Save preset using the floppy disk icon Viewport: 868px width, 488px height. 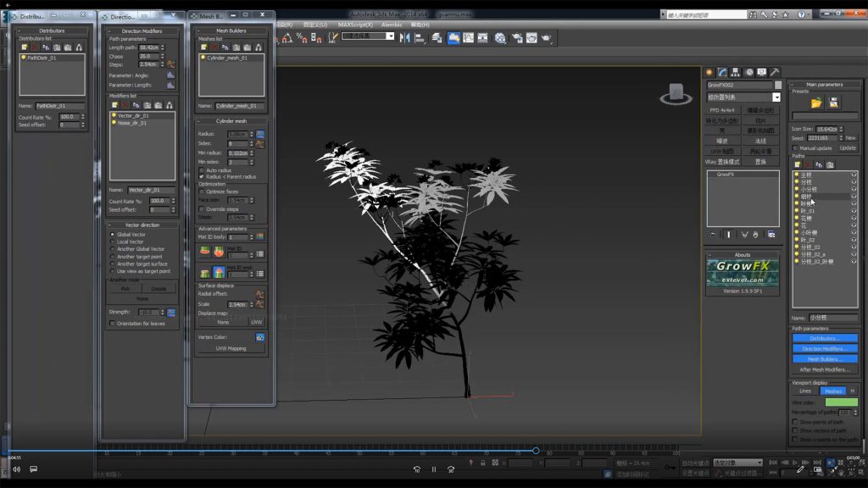point(834,103)
